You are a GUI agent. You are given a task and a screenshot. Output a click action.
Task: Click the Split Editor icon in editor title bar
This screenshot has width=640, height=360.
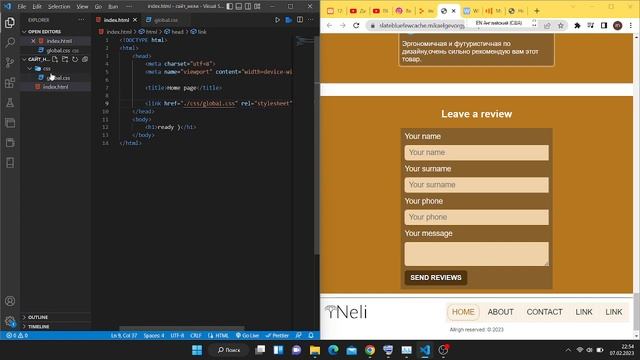tap(300, 20)
